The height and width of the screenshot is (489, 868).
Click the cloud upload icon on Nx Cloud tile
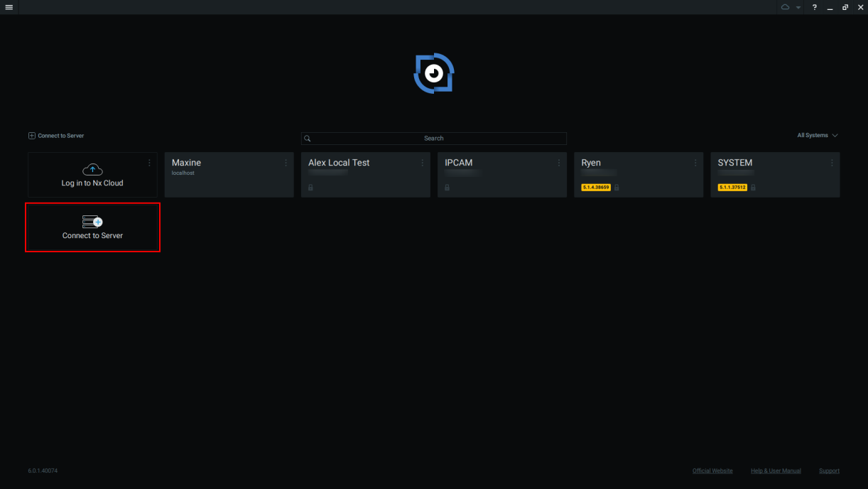[x=92, y=170]
